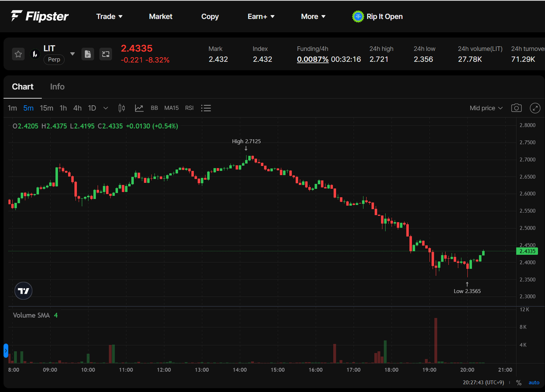Toggle auto scale on price axis
This screenshot has width=545, height=392.
pyautogui.click(x=534, y=383)
